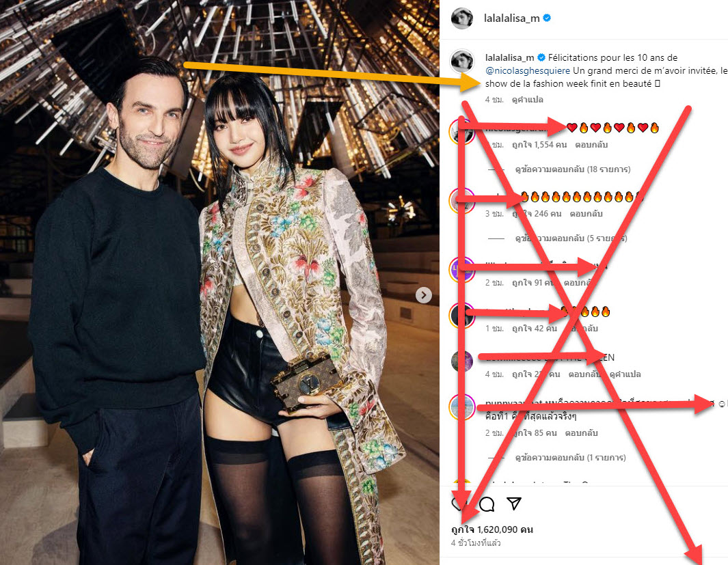Open caption author's avatar
728x565 pixels.
tap(462, 61)
